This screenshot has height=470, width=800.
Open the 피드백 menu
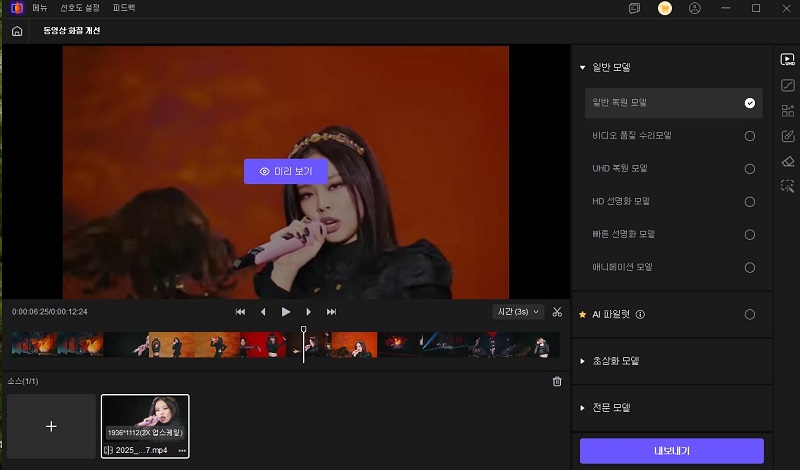tap(124, 8)
